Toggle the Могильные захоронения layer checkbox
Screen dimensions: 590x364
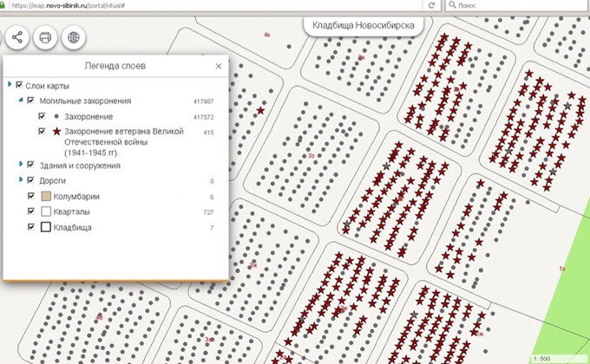(x=30, y=101)
